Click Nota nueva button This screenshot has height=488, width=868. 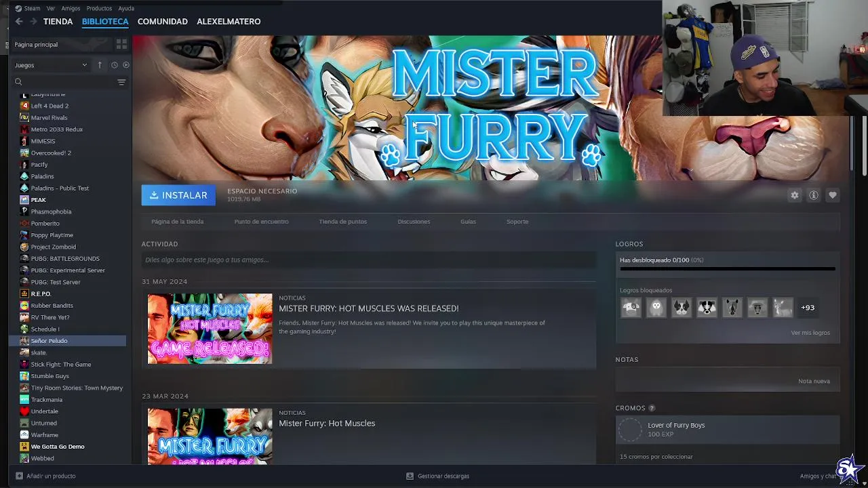point(814,381)
